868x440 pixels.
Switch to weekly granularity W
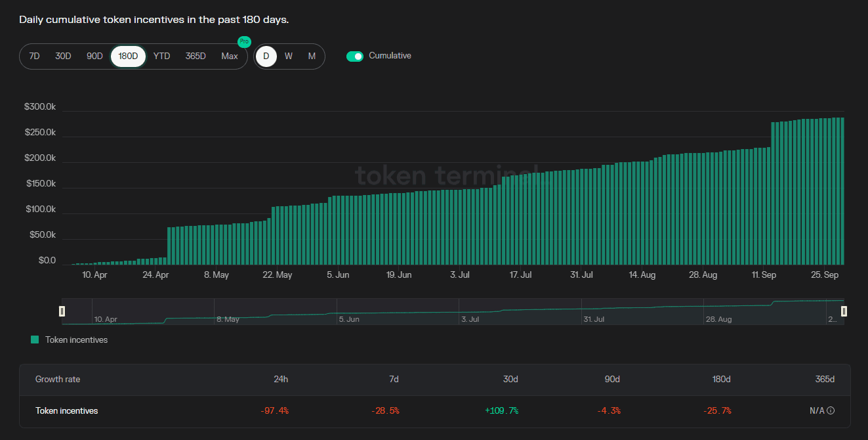tap(289, 56)
